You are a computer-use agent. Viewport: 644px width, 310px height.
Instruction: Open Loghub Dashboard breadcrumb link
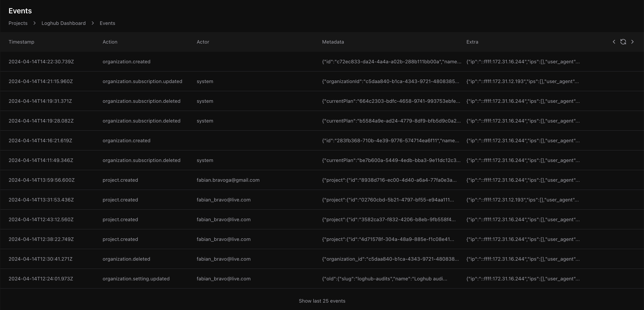64,23
